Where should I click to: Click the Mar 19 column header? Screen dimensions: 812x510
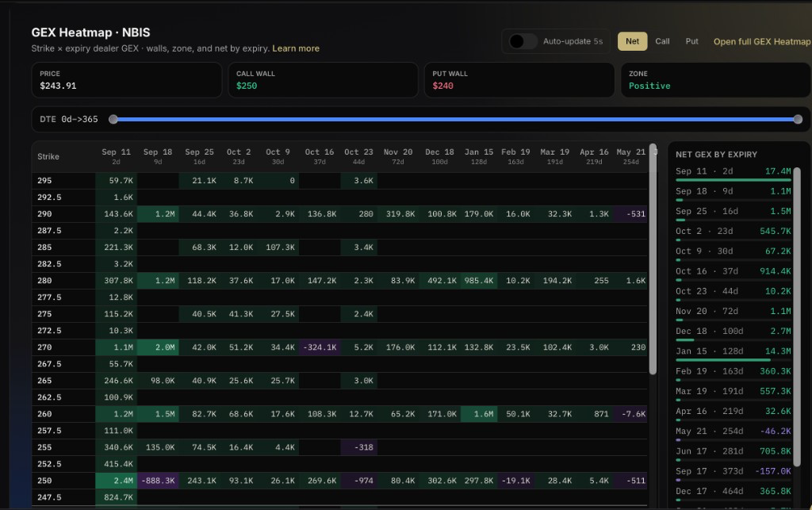coord(554,156)
